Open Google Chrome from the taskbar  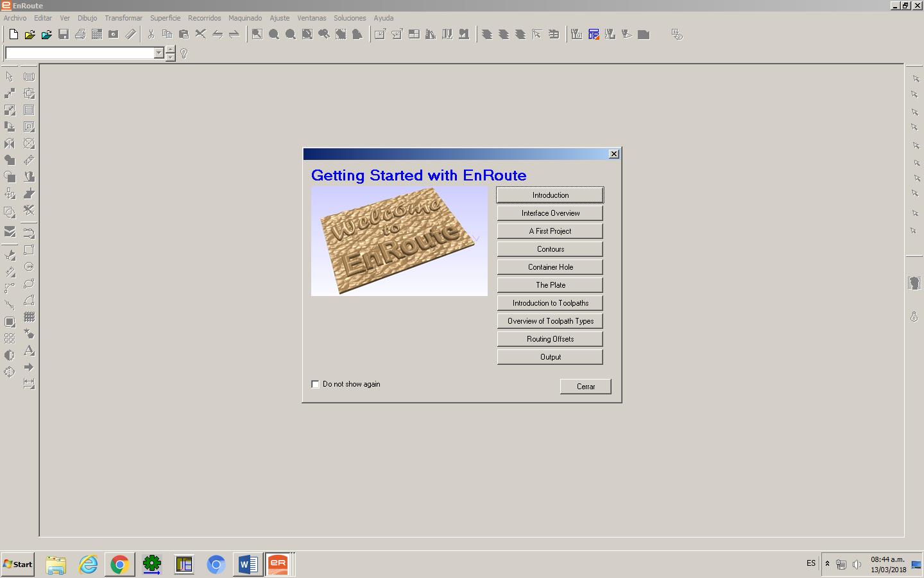click(119, 565)
